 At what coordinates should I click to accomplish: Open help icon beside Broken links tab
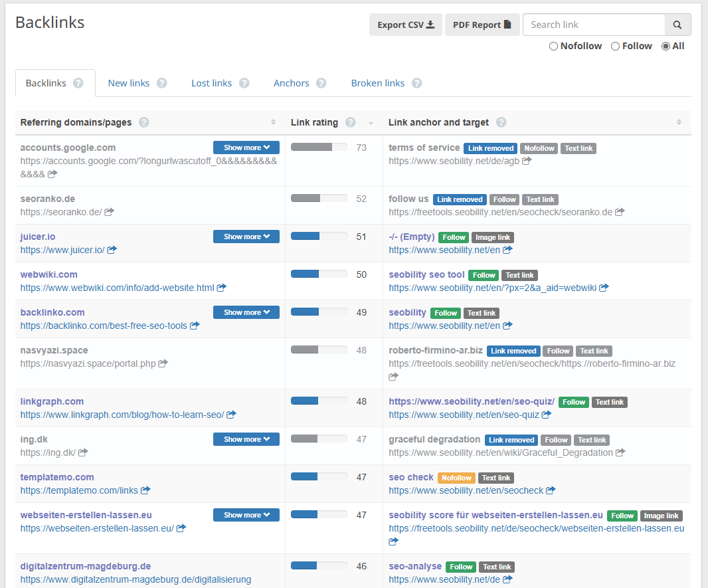coord(416,83)
